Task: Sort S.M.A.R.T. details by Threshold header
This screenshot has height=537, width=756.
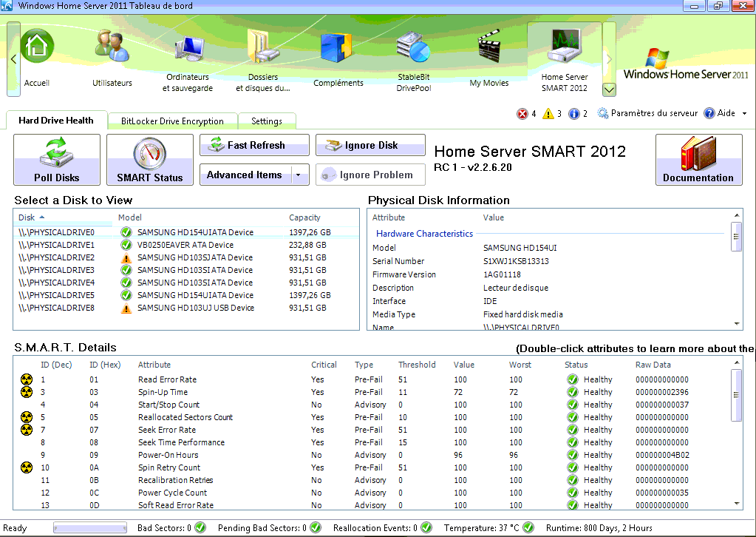Action: [x=417, y=365]
